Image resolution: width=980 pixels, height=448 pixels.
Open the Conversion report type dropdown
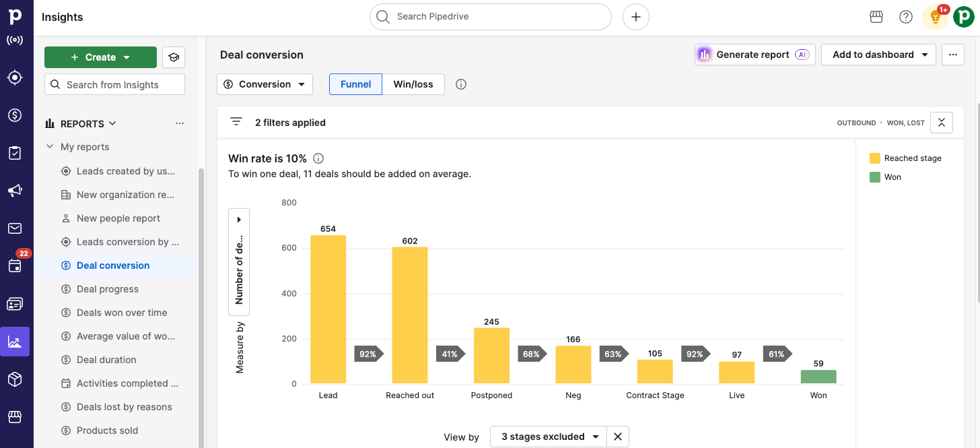tap(265, 84)
